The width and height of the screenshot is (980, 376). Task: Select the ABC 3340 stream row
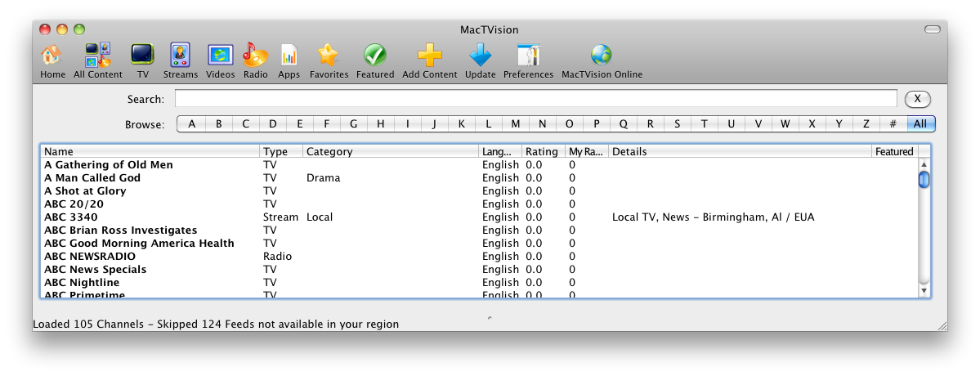pos(480,217)
